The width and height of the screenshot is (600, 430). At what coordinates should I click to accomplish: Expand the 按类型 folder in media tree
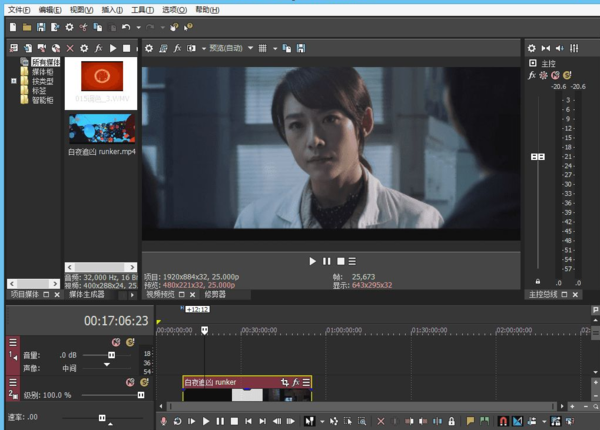(14, 81)
